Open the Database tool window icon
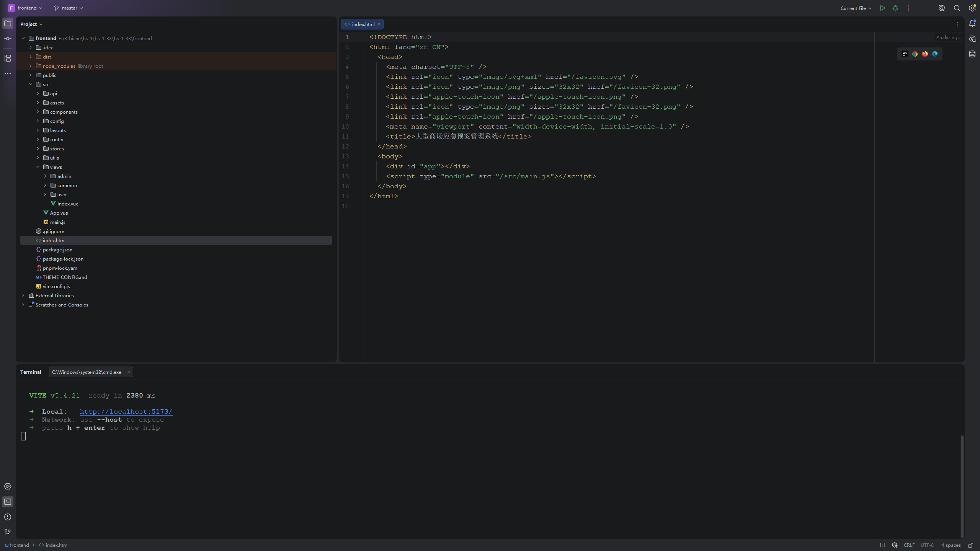Screen dimensions: 980x551 pos(972,54)
